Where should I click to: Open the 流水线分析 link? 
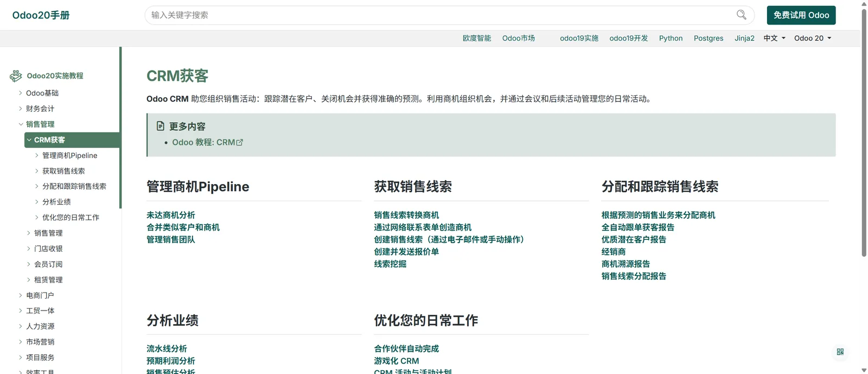click(167, 348)
